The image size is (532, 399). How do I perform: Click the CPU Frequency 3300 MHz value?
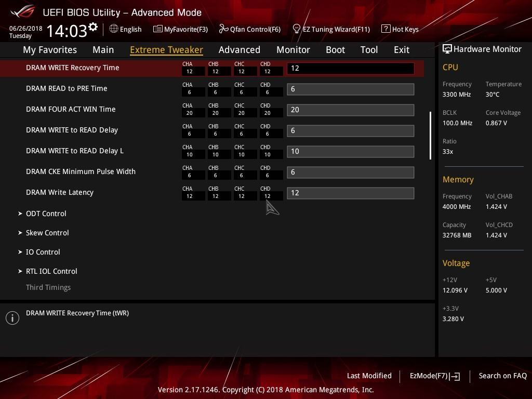pyautogui.click(x=456, y=95)
